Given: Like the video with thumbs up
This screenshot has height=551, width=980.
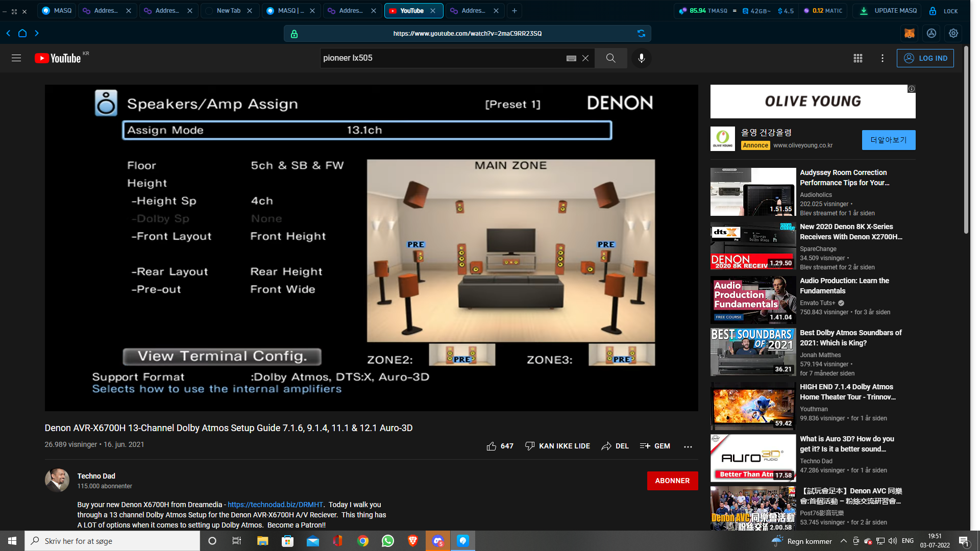Looking at the screenshot, I should (492, 446).
